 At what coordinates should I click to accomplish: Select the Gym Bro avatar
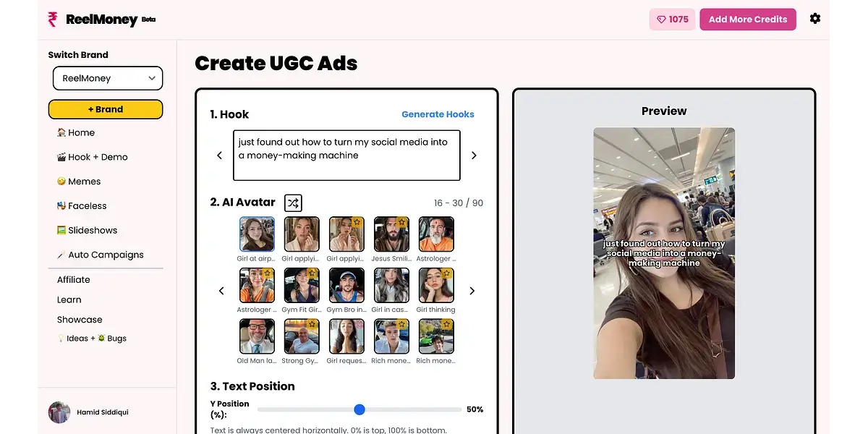click(x=346, y=285)
